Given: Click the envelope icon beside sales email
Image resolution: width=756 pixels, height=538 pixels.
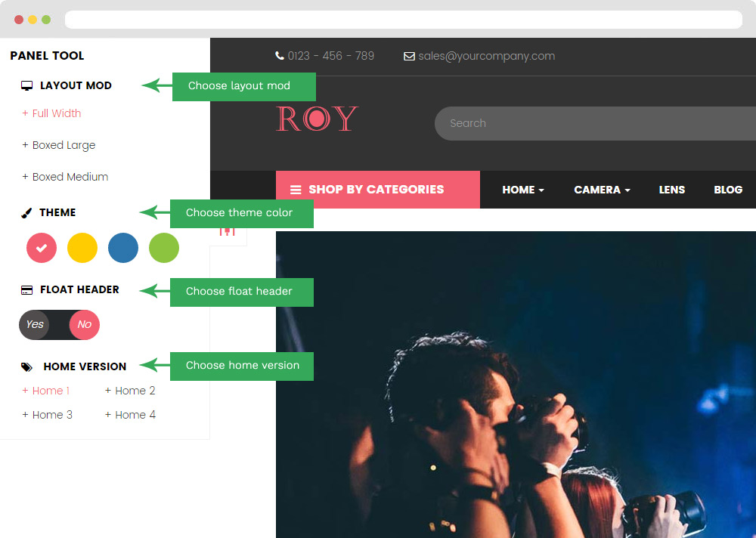Looking at the screenshot, I should pyautogui.click(x=409, y=57).
